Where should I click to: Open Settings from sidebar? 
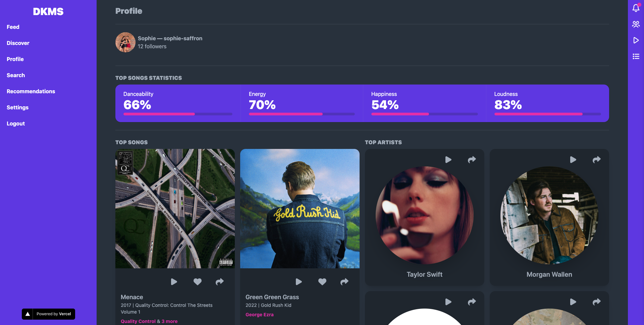pyautogui.click(x=17, y=107)
